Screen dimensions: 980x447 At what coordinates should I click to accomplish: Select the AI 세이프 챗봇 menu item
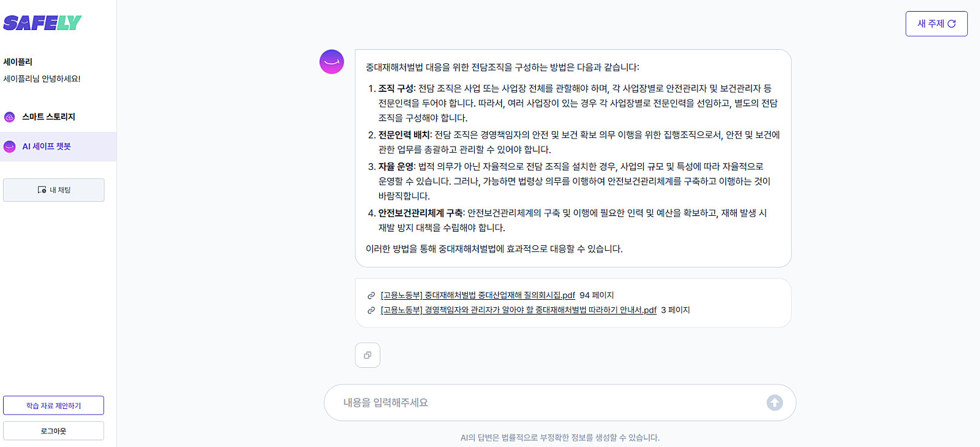pyautogui.click(x=47, y=147)
